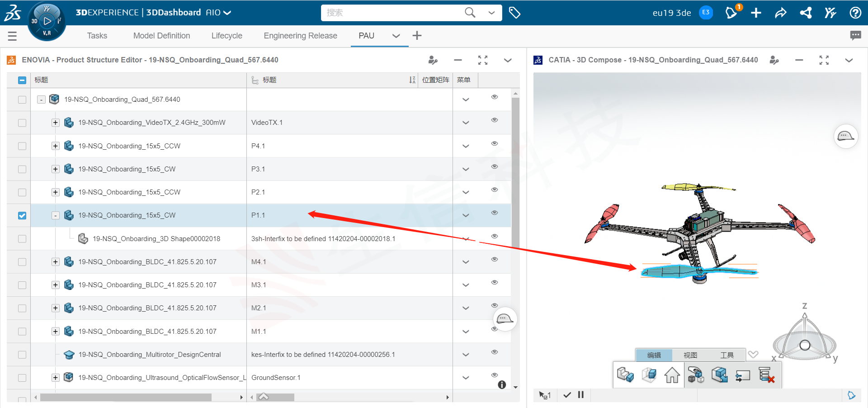Toggle the select-all checkbox in header

point(22,80)
